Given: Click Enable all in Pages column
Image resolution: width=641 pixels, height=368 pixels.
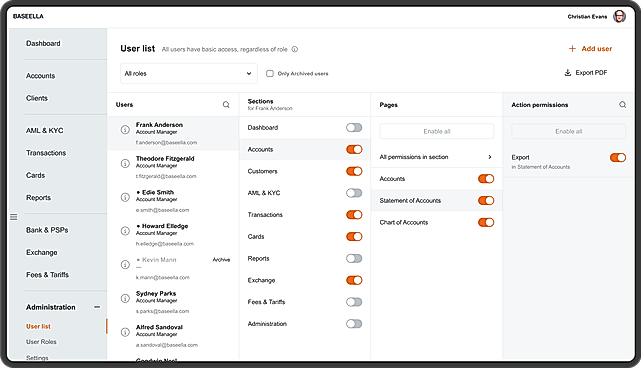Looking at the screenshot, I should click(x=437, y=131).
